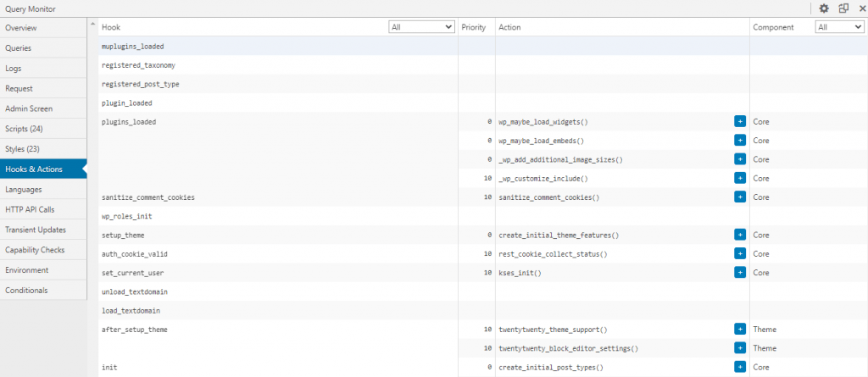Click the plugins_loaded hook name

129,122
